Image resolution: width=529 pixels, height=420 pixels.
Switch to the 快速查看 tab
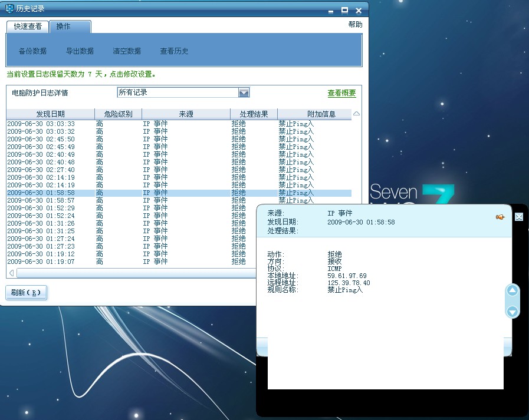point(28,27)
